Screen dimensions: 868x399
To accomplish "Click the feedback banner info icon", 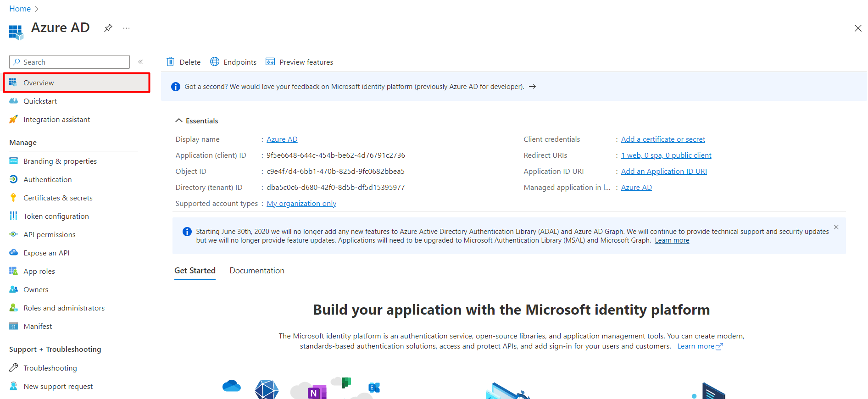I will 175,86.
